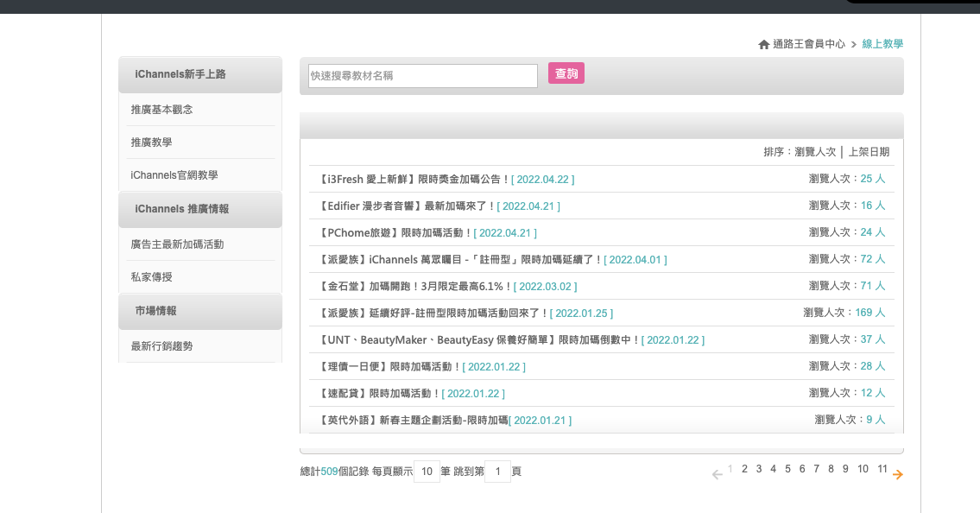Viewport: 980px width, 513px height.
Task: Select 廣告主最新加碼活動 in sidebar
Action: (x=177, y=244)
